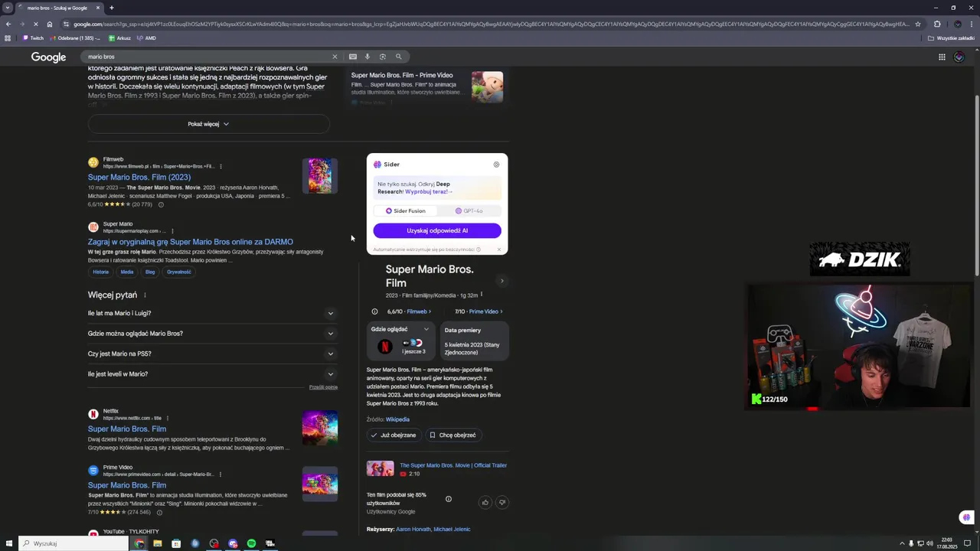Image resolution: width=980 pixels, height=551 pixels.
Task: Advance knowledge panel with the right arrow
Action: (x=502, y=281)
